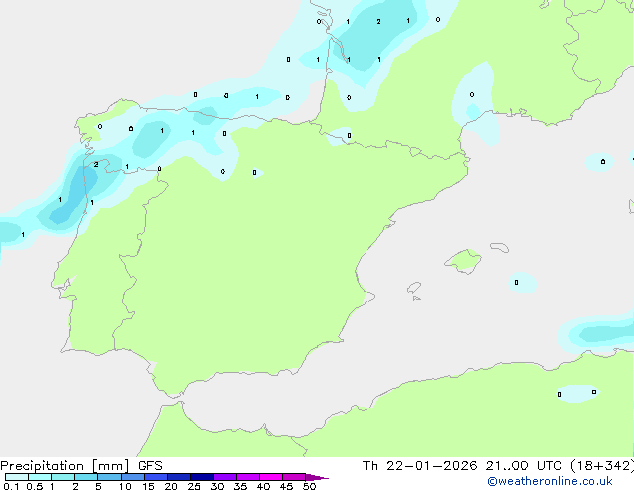Click the (18+342) forecast run label
The image size is (634, 490).
[x=602, y=466]
